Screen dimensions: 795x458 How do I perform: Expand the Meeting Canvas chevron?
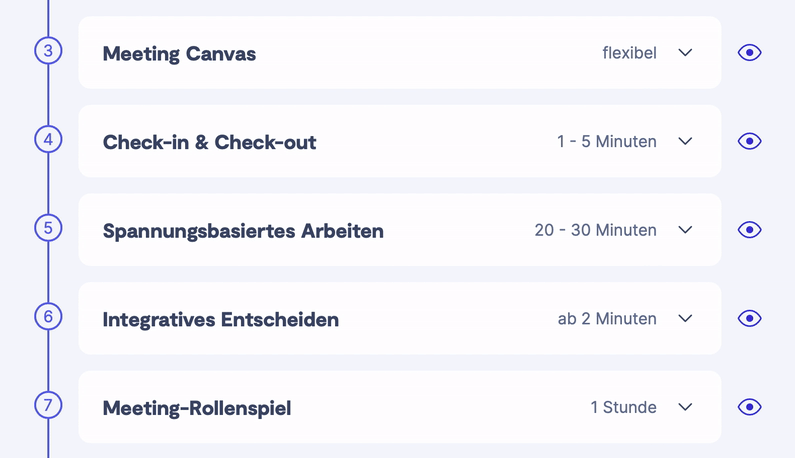[685, 53]
